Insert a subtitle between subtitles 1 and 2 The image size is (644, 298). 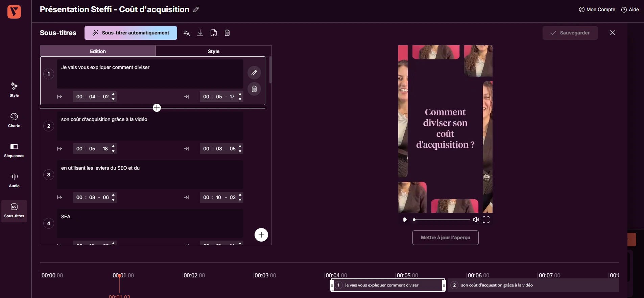(157, 108)
